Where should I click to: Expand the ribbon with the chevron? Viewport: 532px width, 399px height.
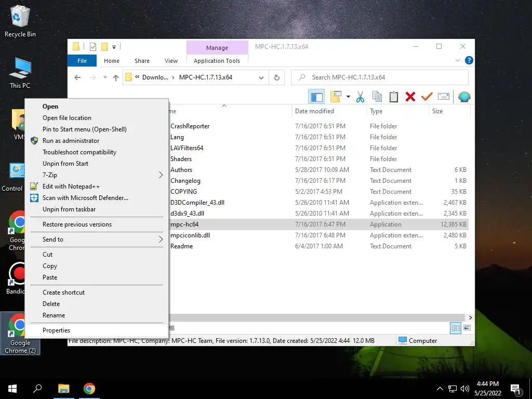(x=457, y=60)
